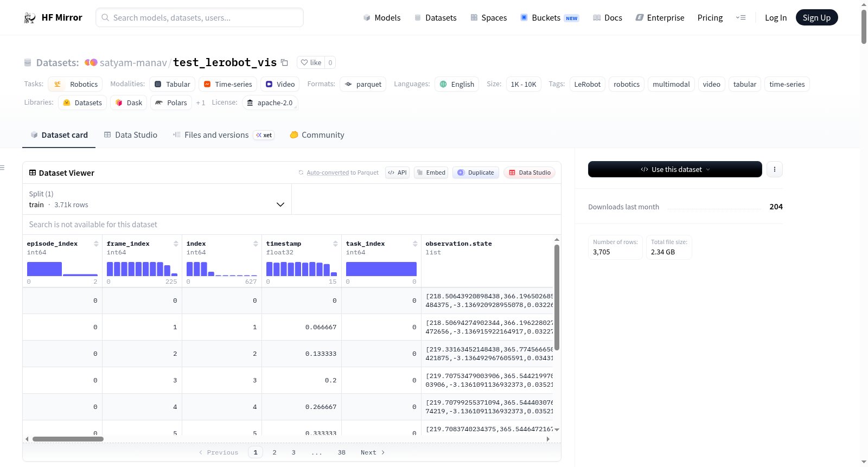Click the left sidebar collapse icon
The height and width of the screenshot is (467, 868).
coord(3,168)
